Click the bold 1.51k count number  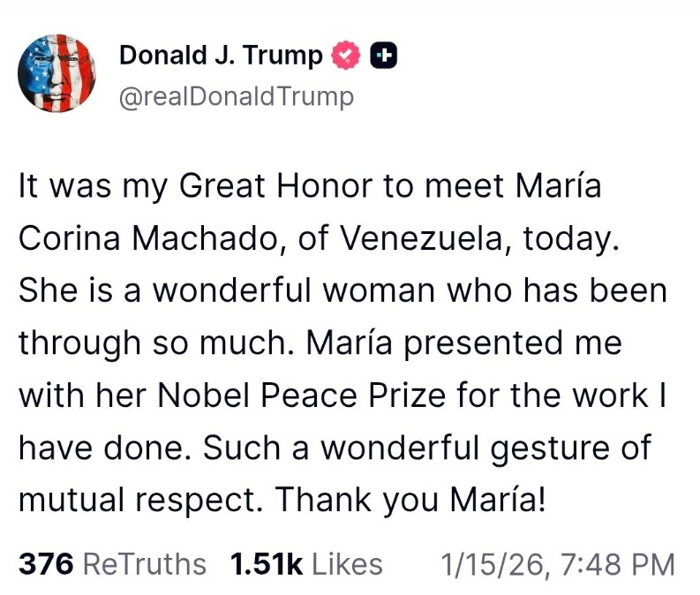pyautogui.click(x=265, y=563)
